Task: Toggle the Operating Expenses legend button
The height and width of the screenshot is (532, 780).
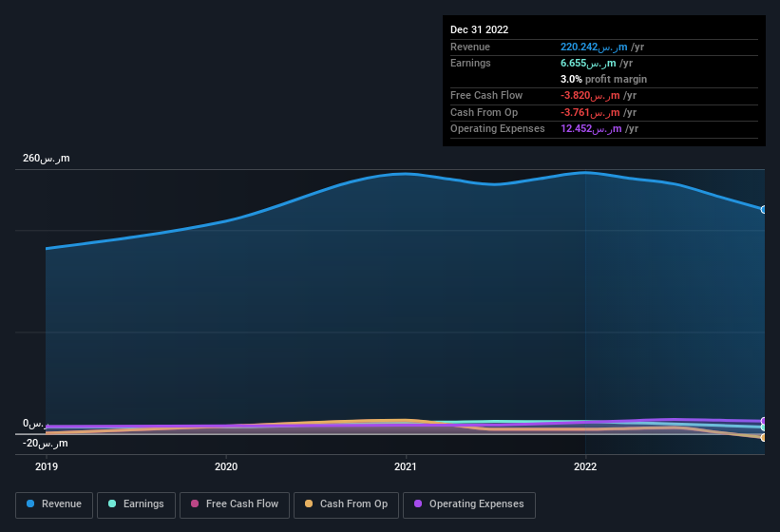Action: pyautogui.click(x=469, y=505)
